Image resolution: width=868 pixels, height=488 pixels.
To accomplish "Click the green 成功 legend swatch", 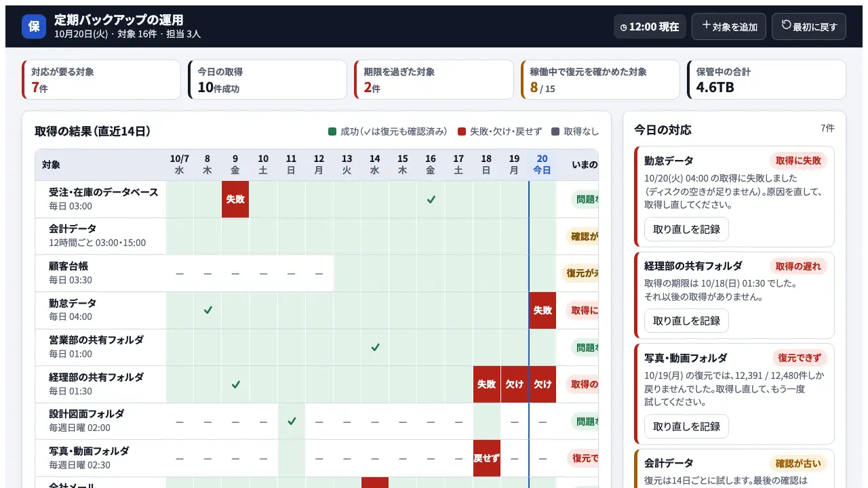I will tap(332, 131).
